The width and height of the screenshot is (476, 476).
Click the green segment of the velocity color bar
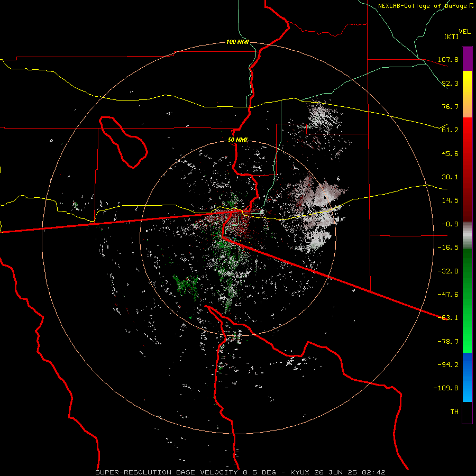(467, 300)
